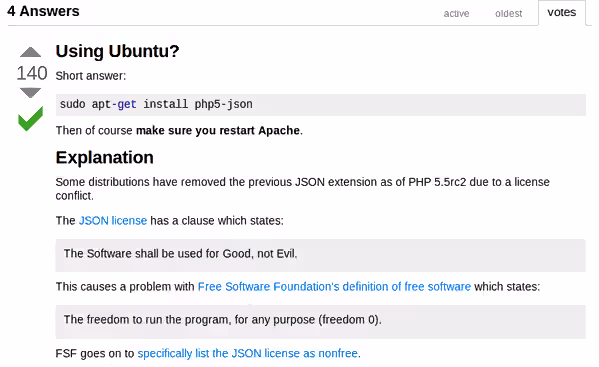Open the JSON license link
The height and width of the screenshot is (367, 599).
click(x=113, y=221)
